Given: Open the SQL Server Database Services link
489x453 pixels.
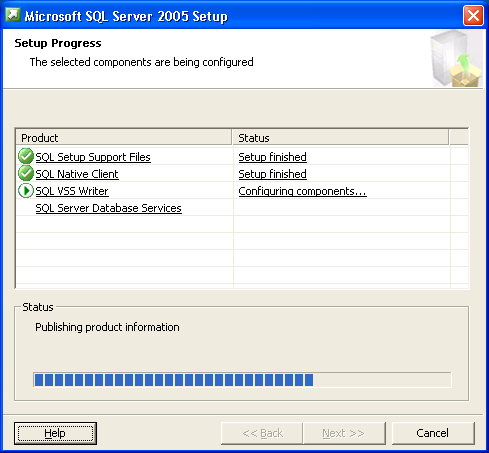Looking at the screenshot, I should 109,208.
